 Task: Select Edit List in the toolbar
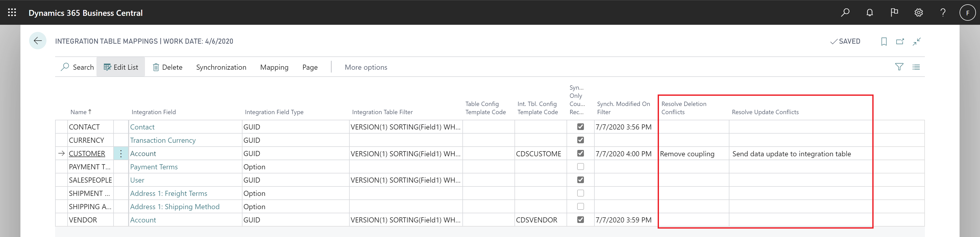(121, 67)
